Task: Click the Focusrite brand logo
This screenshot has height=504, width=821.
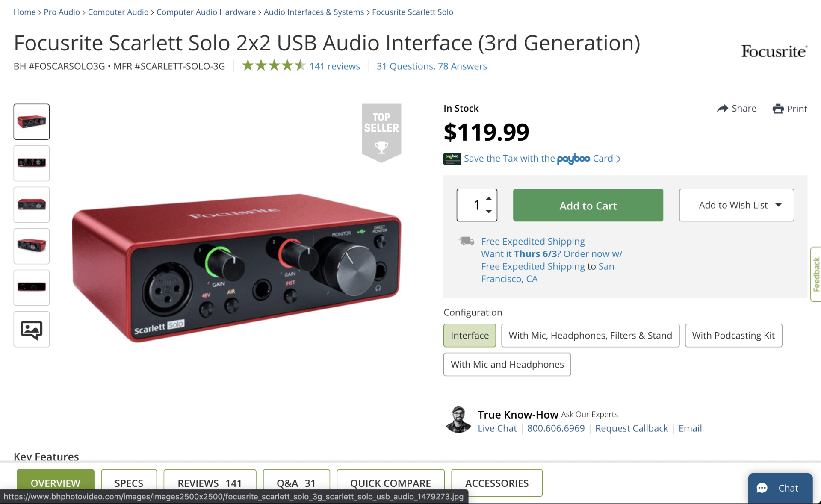Action: pos(774,52)
